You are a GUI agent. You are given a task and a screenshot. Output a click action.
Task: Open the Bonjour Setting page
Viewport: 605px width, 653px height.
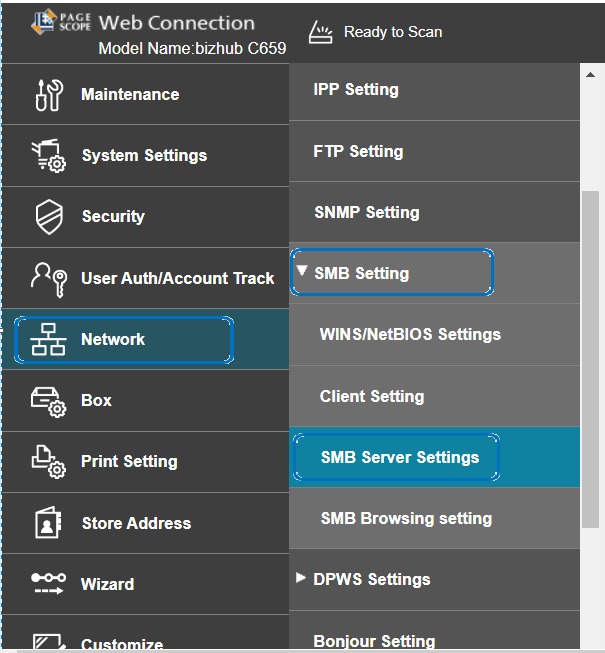tap(374, 641)
